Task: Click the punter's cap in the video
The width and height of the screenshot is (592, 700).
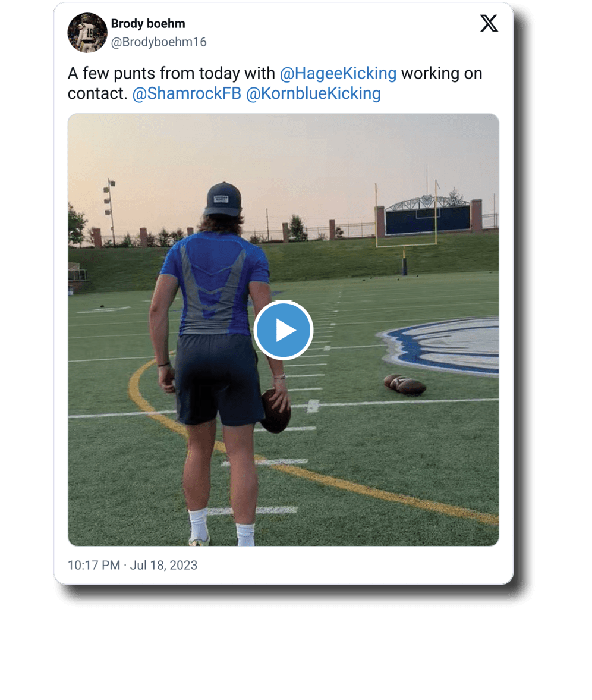Action: [x=223, y=199]
